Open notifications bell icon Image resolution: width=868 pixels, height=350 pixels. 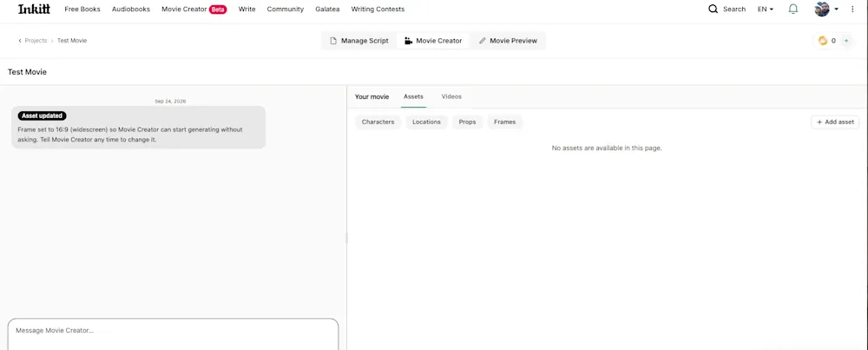(x=793, y=9)
